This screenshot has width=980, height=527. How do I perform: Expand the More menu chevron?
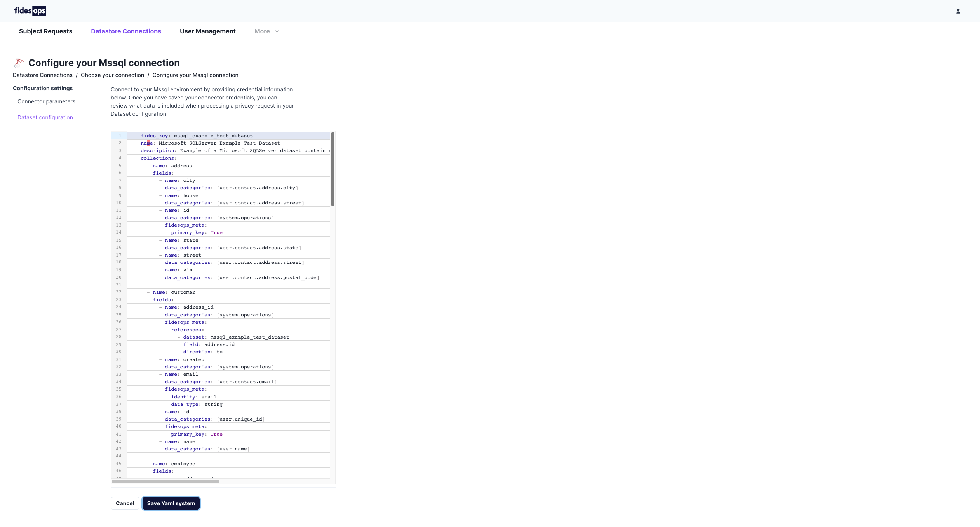pos(277,31)
